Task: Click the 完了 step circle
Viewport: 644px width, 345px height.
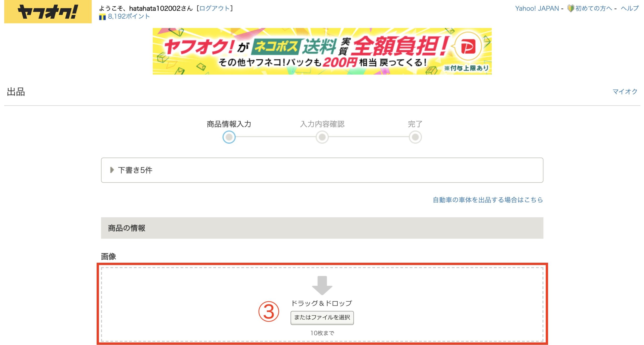Action: pyautogui.click(x=415, y=137)
